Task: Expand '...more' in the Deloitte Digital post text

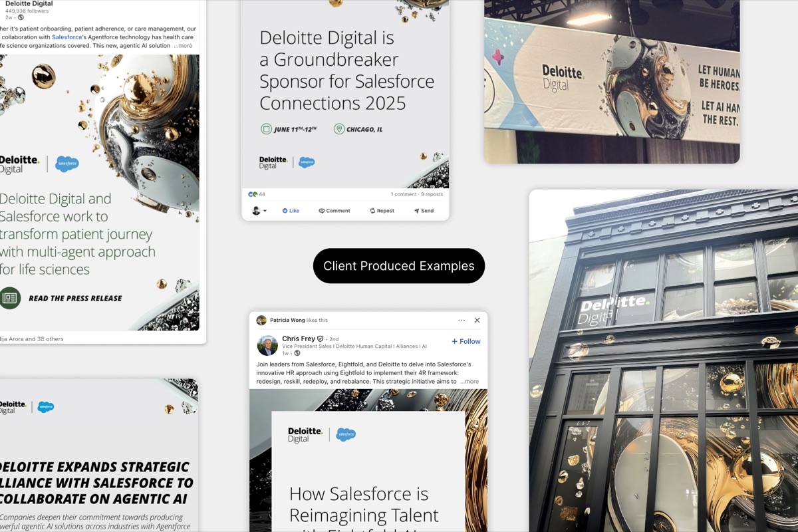Action: [x=183, y=46]
